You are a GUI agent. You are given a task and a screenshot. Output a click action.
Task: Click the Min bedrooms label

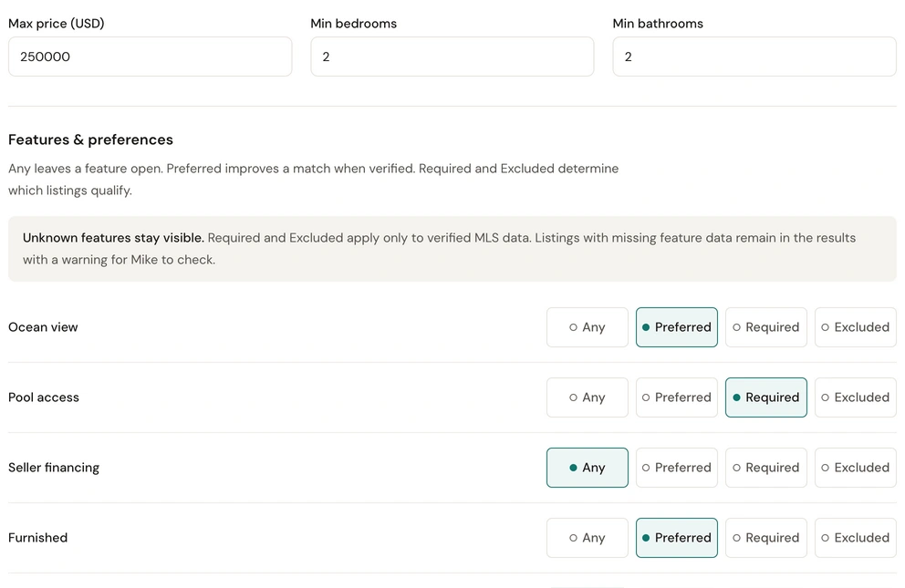click(x=353, y=24)
